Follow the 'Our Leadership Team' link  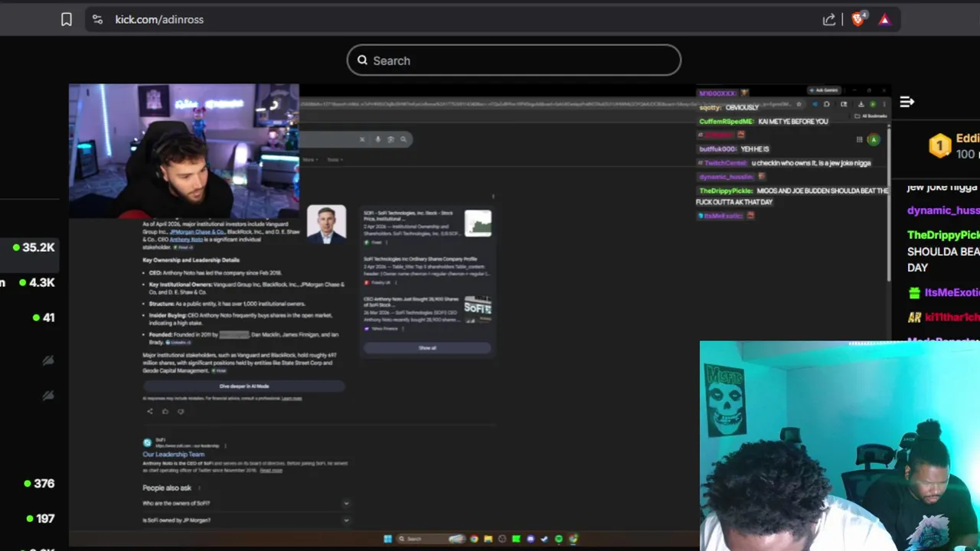(173, 455)
